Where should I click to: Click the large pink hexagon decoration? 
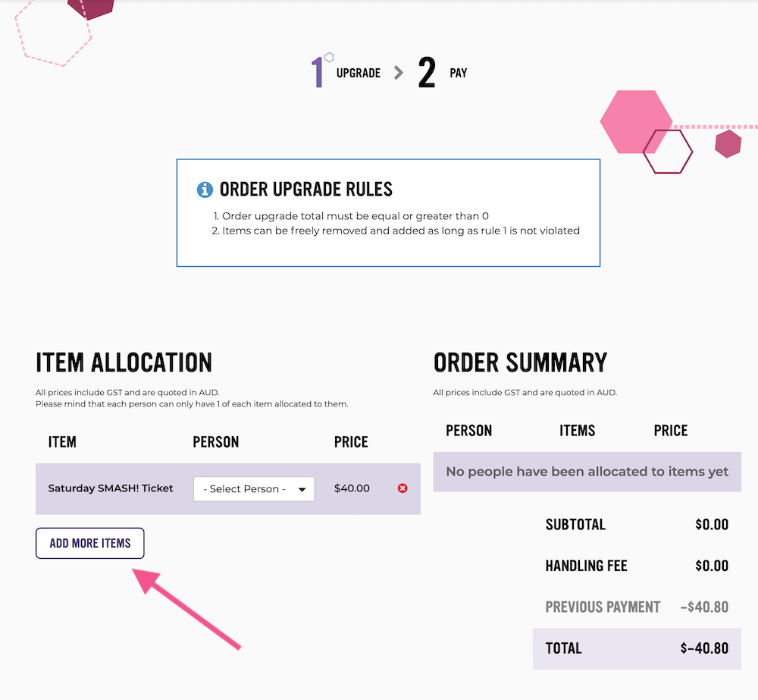636,122
